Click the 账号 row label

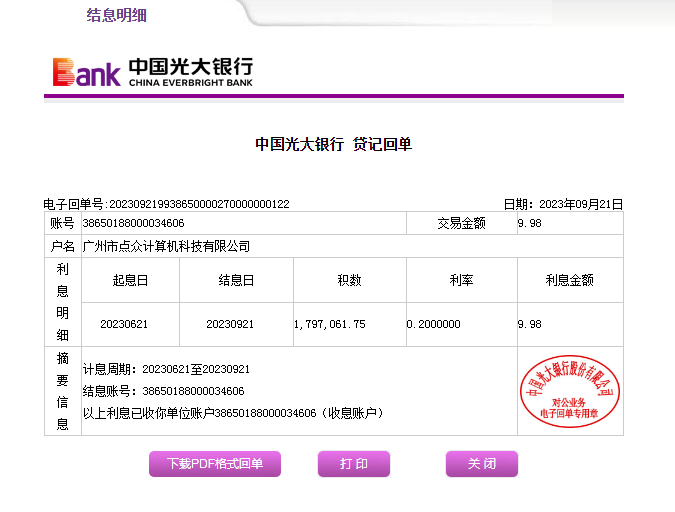click(x=63, y=223)
